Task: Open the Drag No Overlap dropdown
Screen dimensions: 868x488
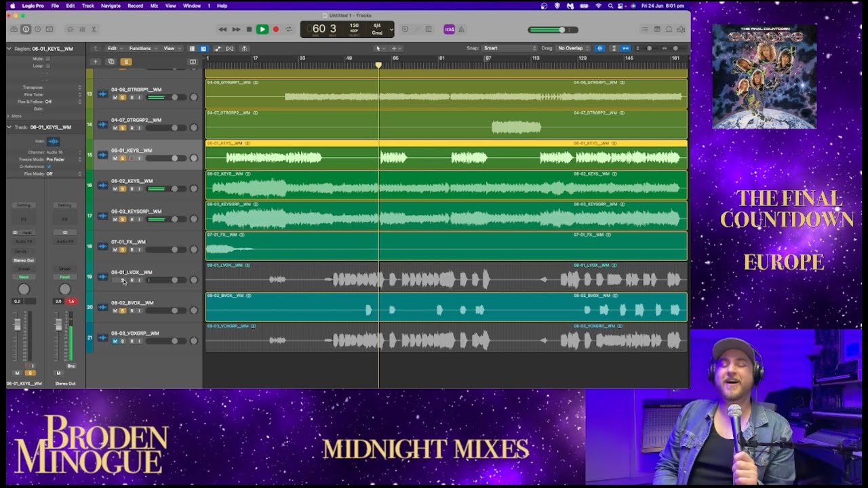Action: pos(574,48)
